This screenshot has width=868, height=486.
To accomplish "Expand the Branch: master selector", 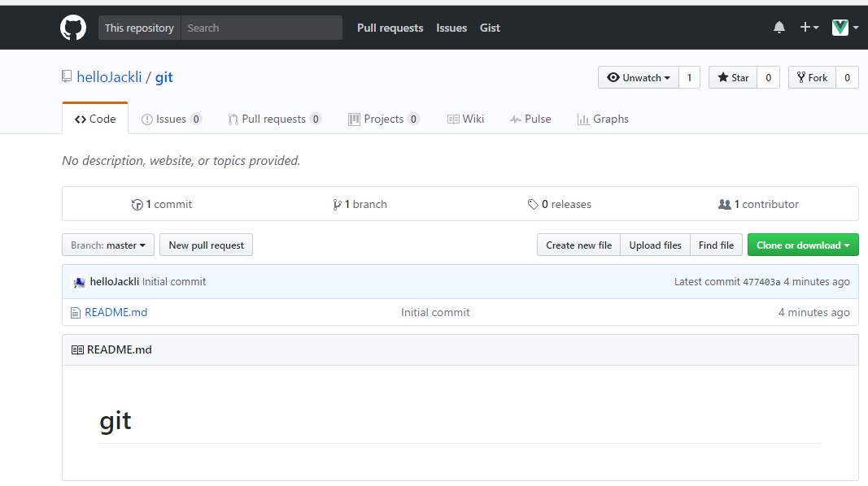I will point(108,245).
